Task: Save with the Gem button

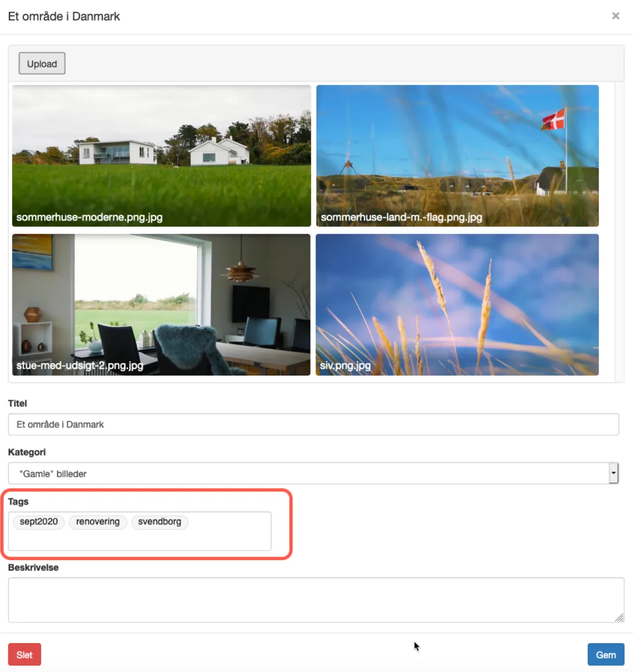Action: pos(605,655)
